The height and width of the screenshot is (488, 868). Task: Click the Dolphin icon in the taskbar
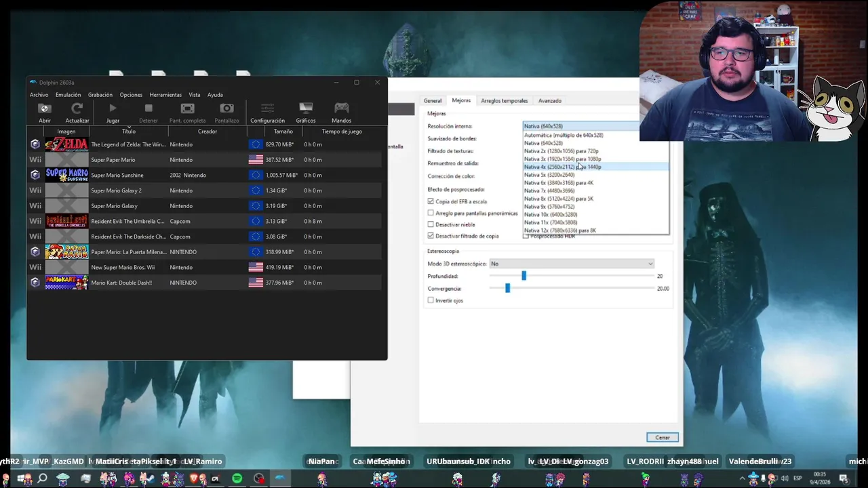[279, 479]
